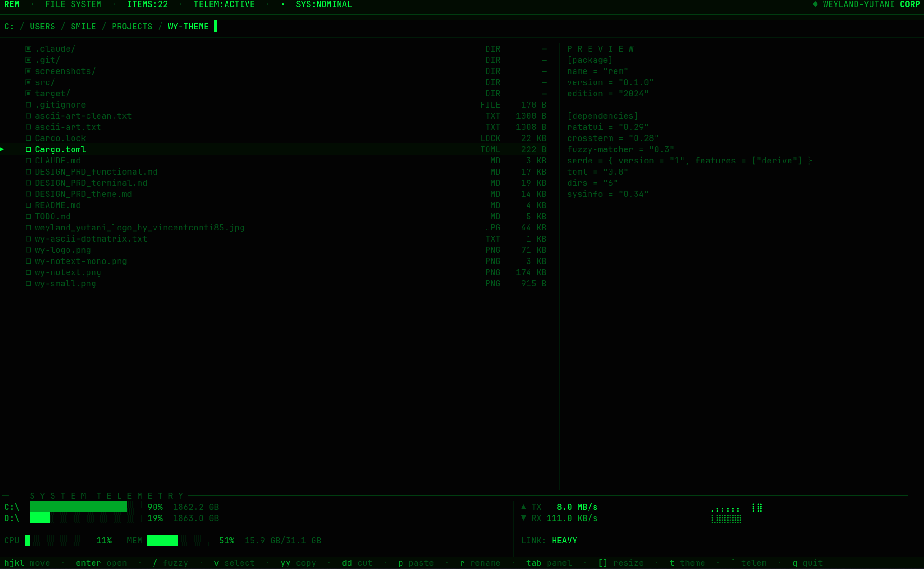The width and height of the screenshot is (924, 569).
Task: Click the TX upload arrow indicator
Action: (x=524, y=507)
